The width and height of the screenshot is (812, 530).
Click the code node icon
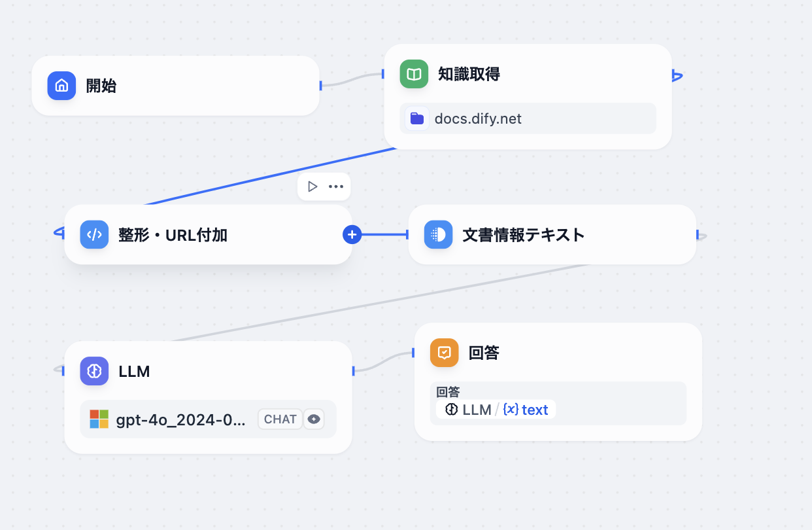(94, 235)
